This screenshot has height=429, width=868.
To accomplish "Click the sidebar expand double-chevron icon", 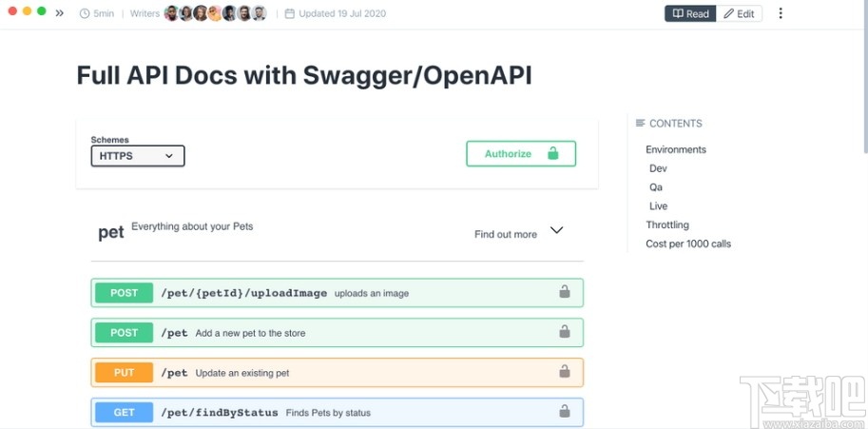I will [x=60, y=13].
